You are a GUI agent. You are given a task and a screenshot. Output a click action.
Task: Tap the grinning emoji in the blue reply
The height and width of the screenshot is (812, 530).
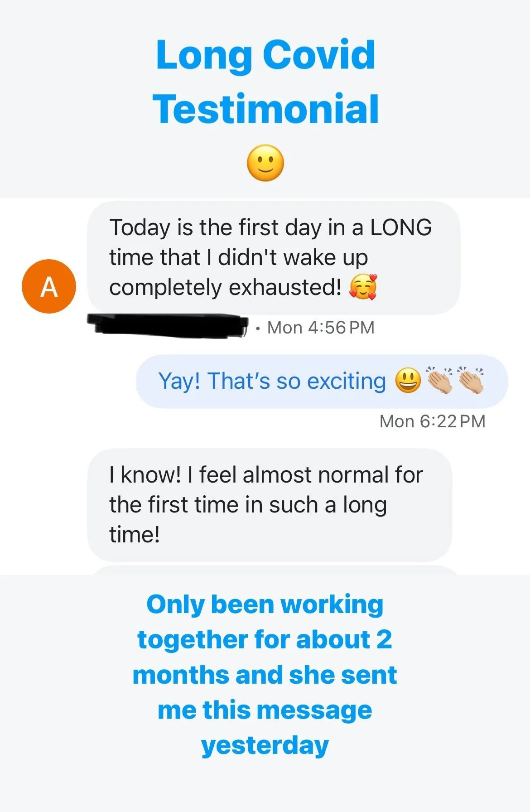pyautogui.click(x=408, y=381)
